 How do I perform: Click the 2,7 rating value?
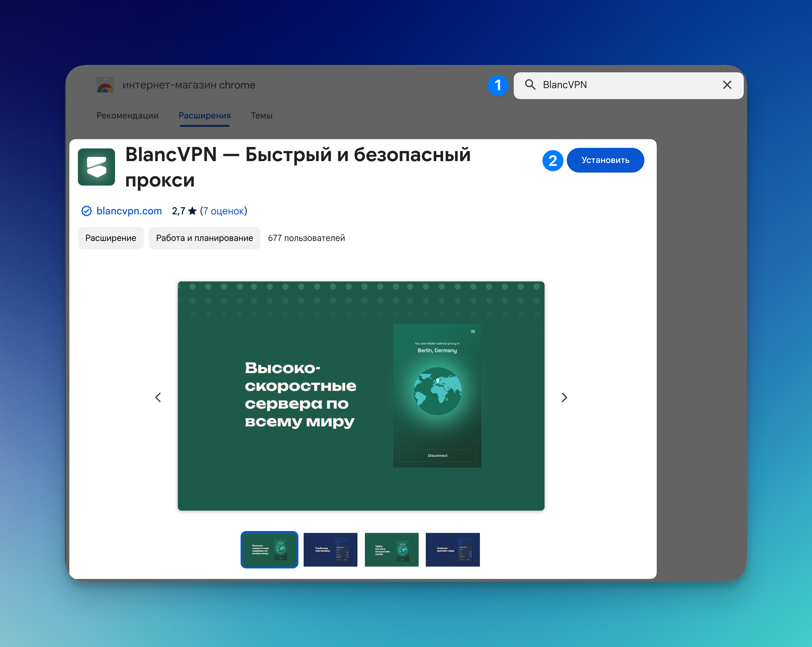point(178,211)
